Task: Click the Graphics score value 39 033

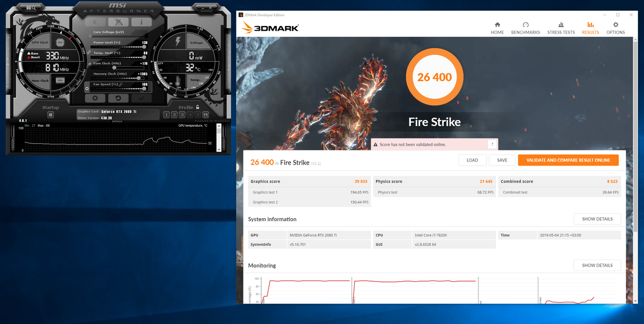Action: click(361, 181)
